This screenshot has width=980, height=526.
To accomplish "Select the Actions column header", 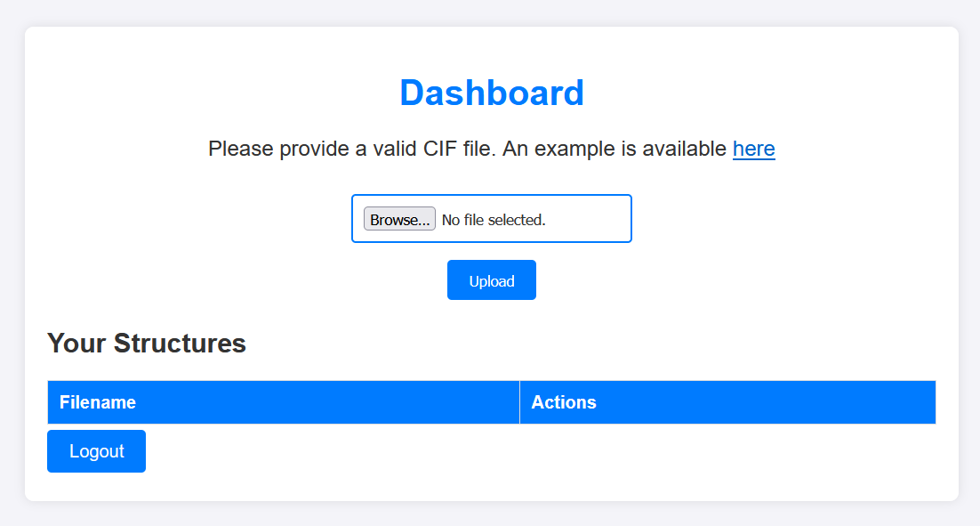I will pos(727,402).
